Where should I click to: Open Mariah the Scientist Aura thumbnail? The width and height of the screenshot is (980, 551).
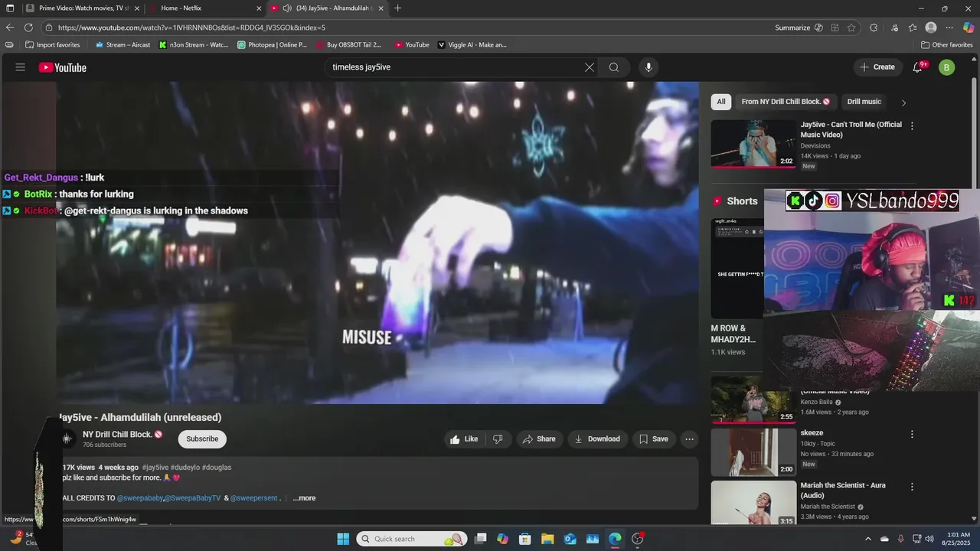pyautogui.click(x=753, y=503)
